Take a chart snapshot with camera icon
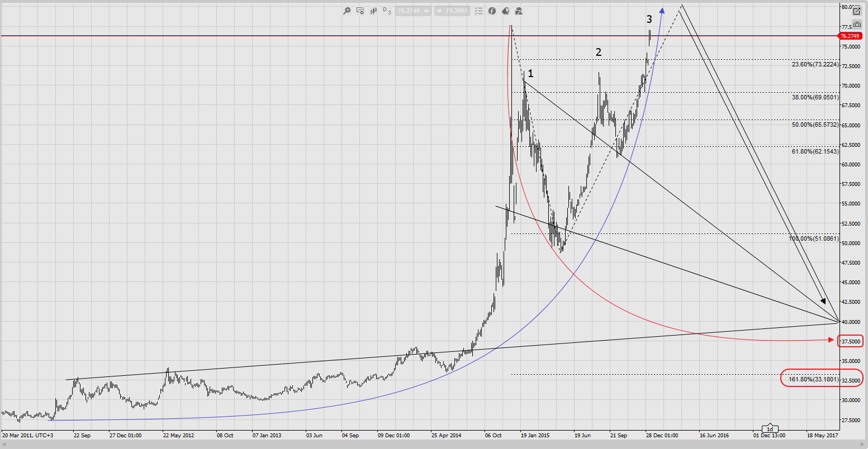The height and width of the screenshot is (449, 868). [x=857, y=25]
